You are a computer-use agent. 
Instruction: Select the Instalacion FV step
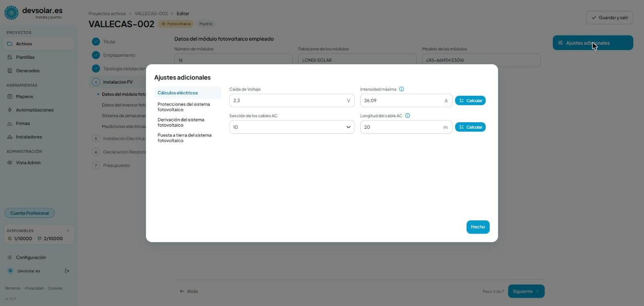click(x=117, y=82)
